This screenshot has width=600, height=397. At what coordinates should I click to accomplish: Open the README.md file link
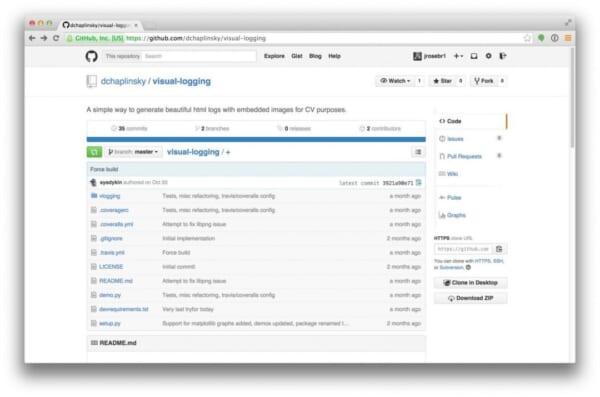tap(116, 281)
